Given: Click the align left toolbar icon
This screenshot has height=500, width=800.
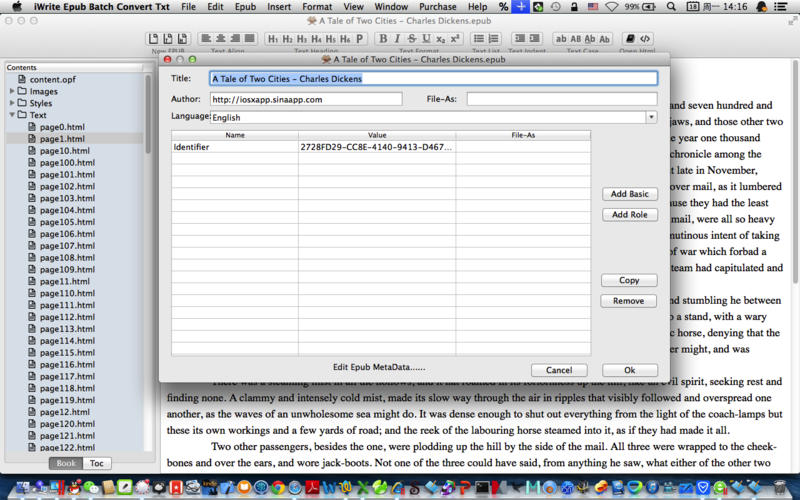Looking at the screenshot, I should [x=206, y=39].
